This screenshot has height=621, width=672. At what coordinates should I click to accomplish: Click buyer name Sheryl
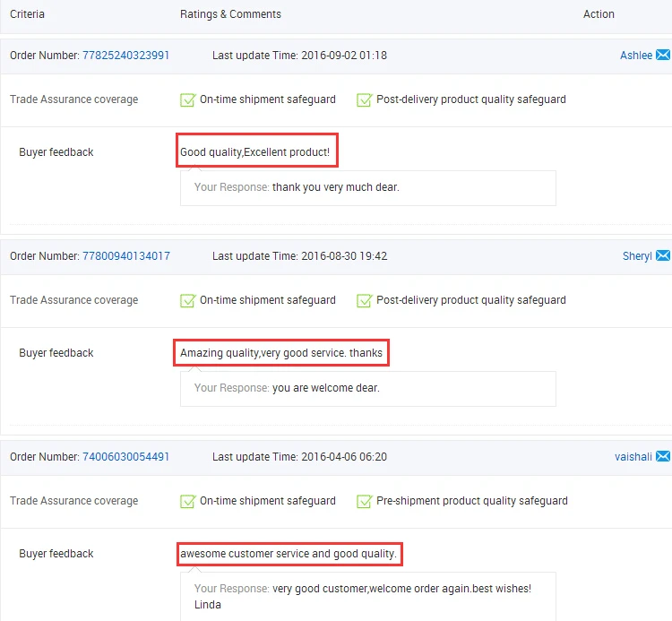click(x=636, y=256)
